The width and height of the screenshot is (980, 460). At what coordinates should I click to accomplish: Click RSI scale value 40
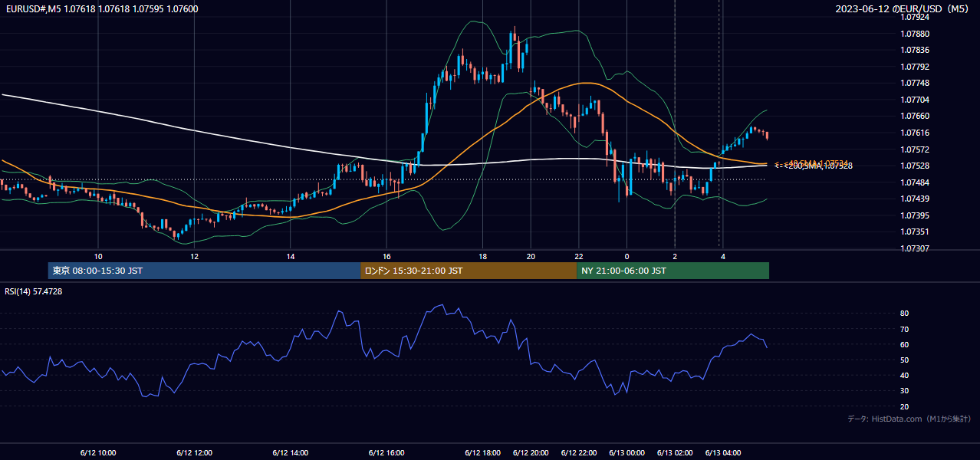(904, 375)
